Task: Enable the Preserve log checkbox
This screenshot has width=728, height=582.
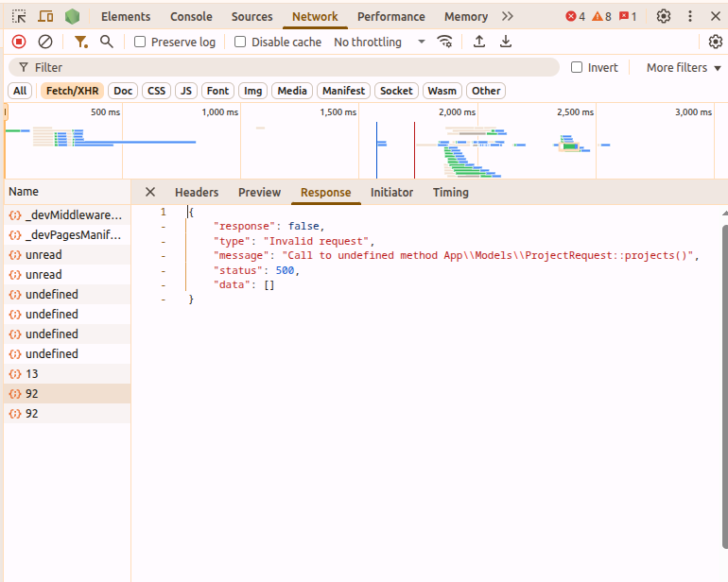Action: [140, 42]
